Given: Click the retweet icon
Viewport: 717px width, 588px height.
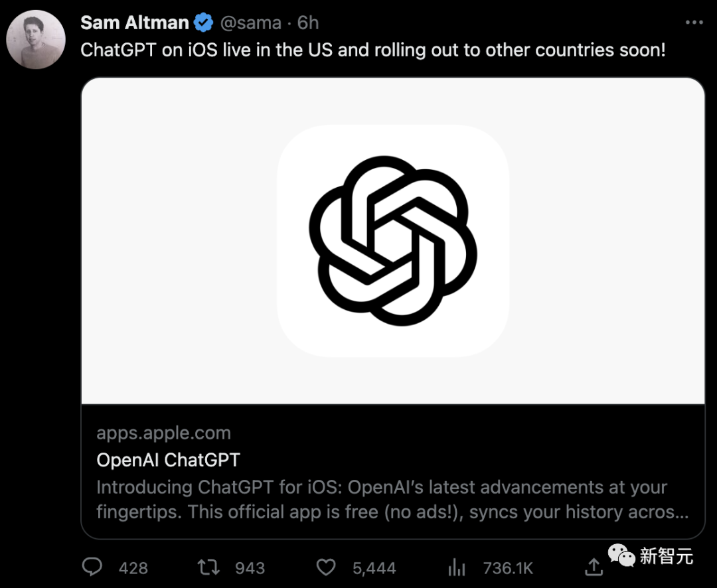Looking at the screenshot, I should (x=208, y=567).
